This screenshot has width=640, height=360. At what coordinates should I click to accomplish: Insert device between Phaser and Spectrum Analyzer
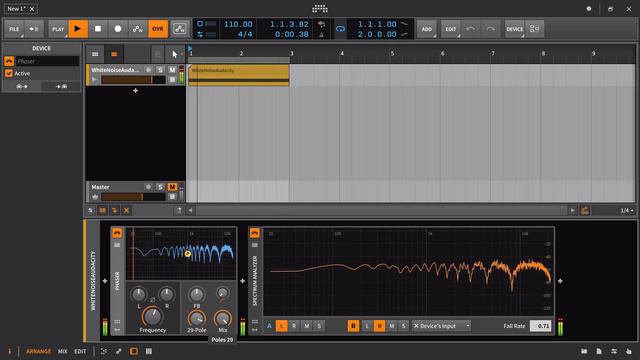tap(242, 281)
